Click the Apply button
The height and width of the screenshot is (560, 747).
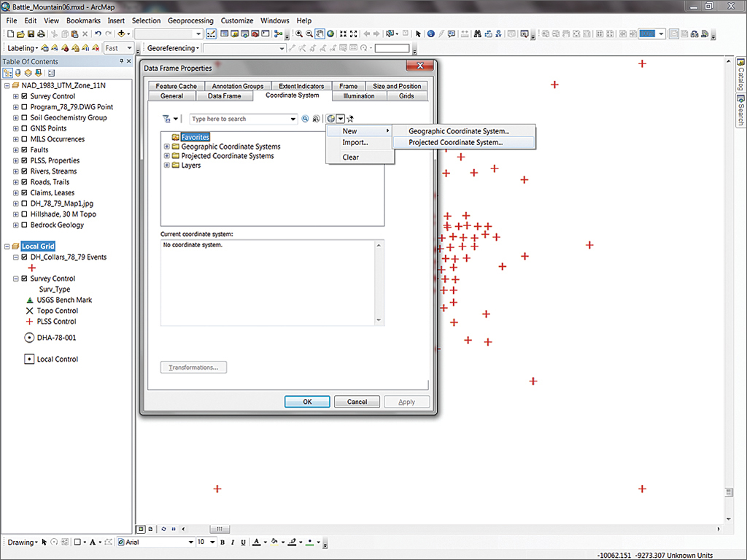pyautogui.click(x=407, y=402)
